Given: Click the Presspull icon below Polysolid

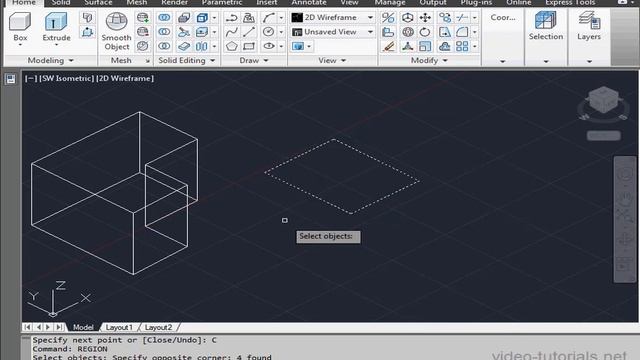Looking at the screenshot, I should [87, 32].
